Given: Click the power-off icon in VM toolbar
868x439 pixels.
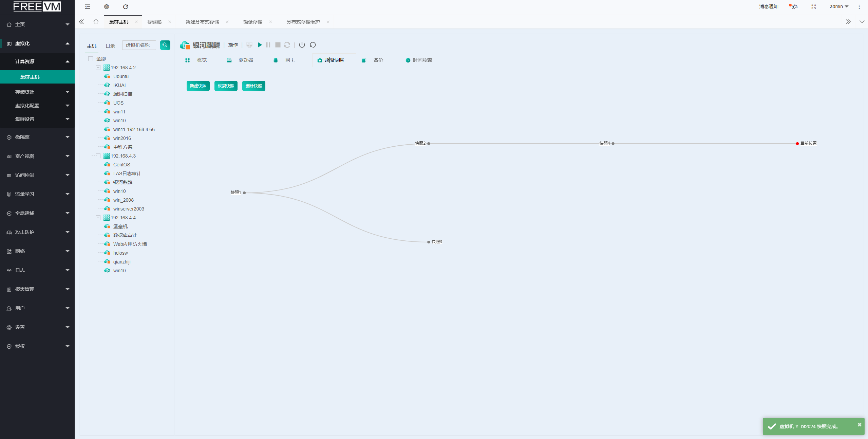Looking at the screenshot, I should point(302,45).
